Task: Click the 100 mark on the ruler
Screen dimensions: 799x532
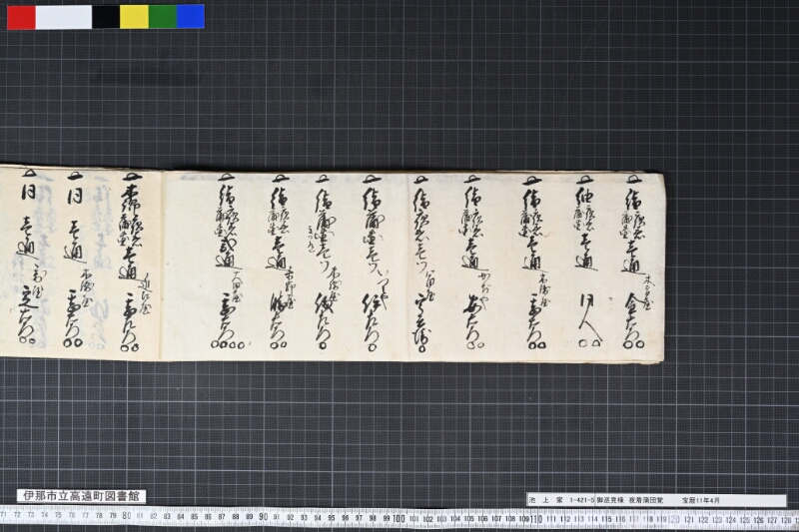Action: click(399, 518)
